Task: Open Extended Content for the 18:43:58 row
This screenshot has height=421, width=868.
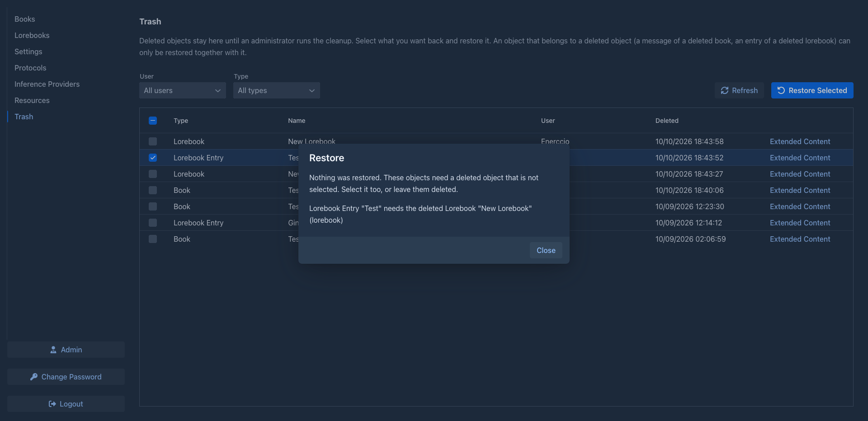Action: click(x=800, y=141)
